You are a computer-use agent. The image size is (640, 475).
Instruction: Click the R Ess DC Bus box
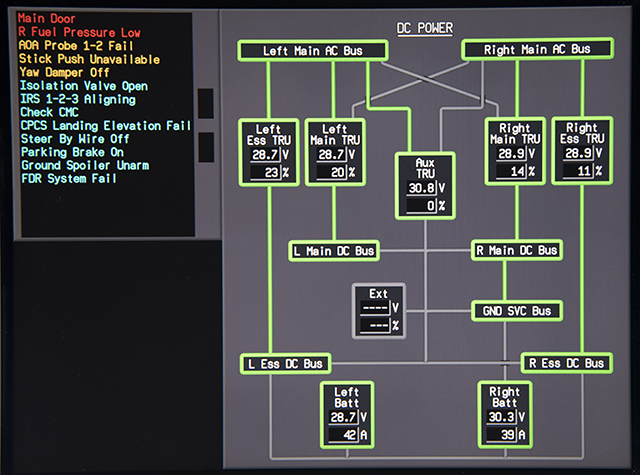click(567, 363)
